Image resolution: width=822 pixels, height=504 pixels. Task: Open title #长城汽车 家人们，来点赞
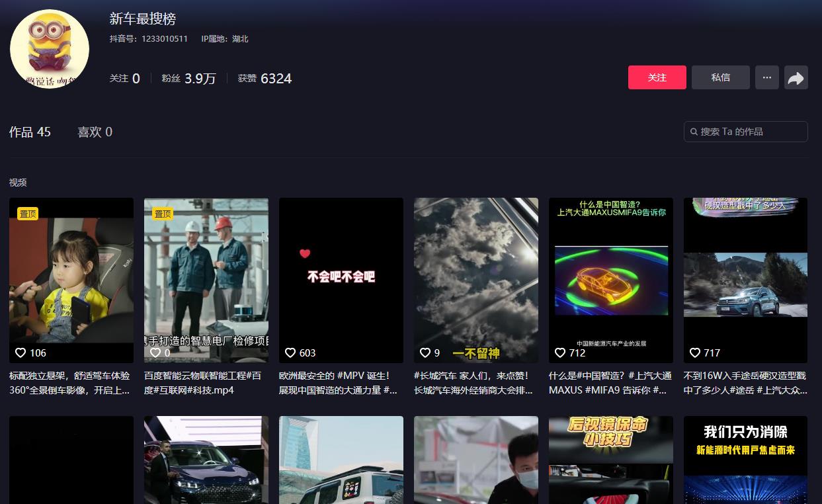tap(473, 383)
